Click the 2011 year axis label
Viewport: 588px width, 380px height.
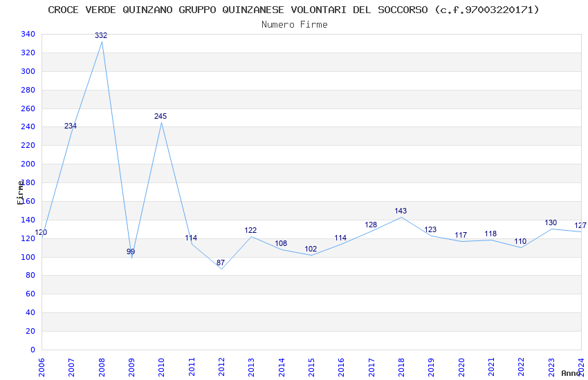click(191, 367)
